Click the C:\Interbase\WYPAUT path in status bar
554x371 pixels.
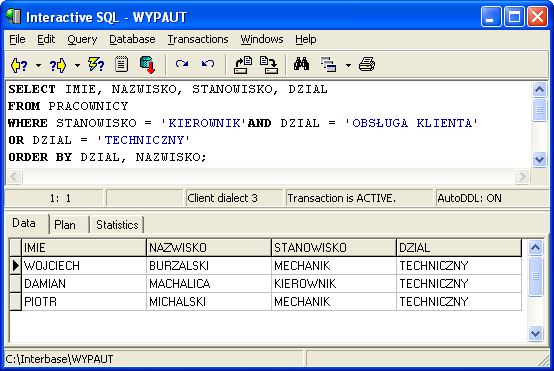tap(59, 359)
